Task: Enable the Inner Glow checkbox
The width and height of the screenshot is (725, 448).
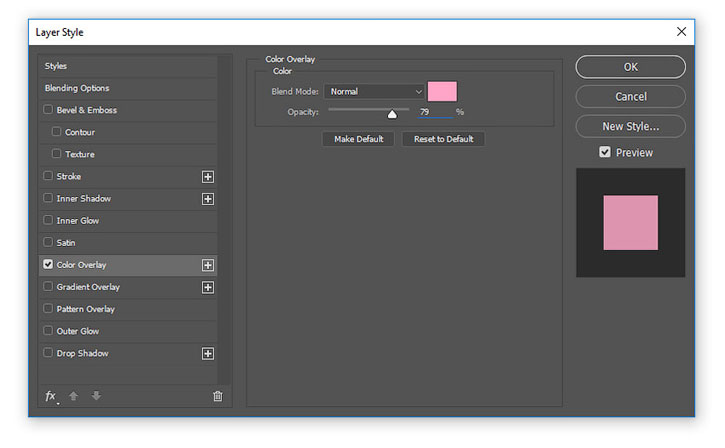Action: 48,220
